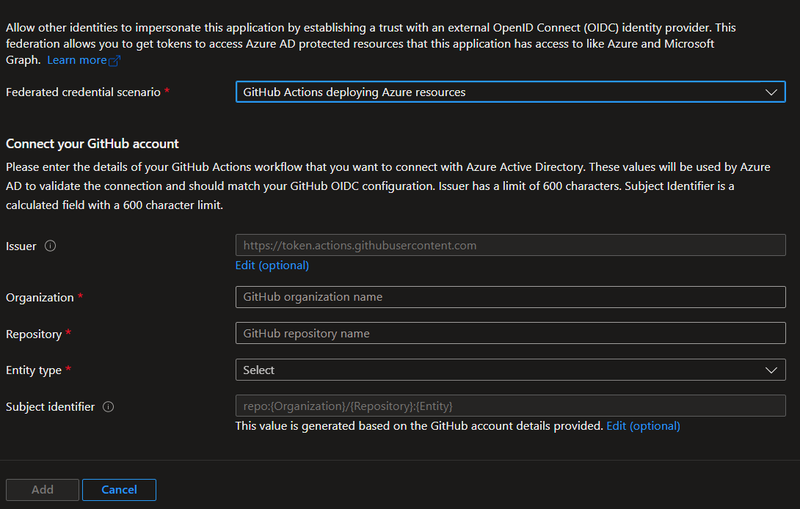Image resolution: width=800 pixels, height=509 pixels.
Task: Click the 'Entity type' field label
Action: pyautogui.click(x=34, y=371)
